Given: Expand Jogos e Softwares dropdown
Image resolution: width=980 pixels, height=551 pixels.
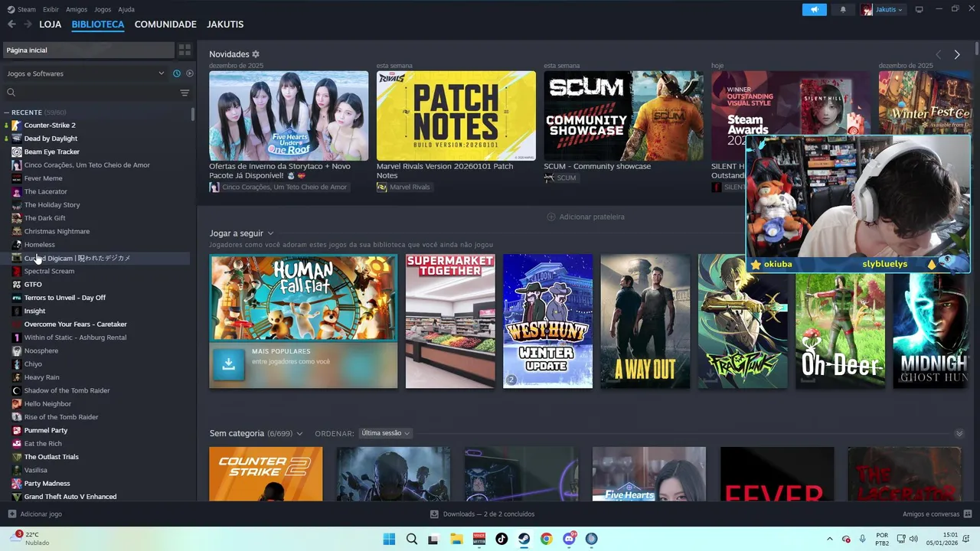Looking at the screenshot, I should (x=161, y=73).
